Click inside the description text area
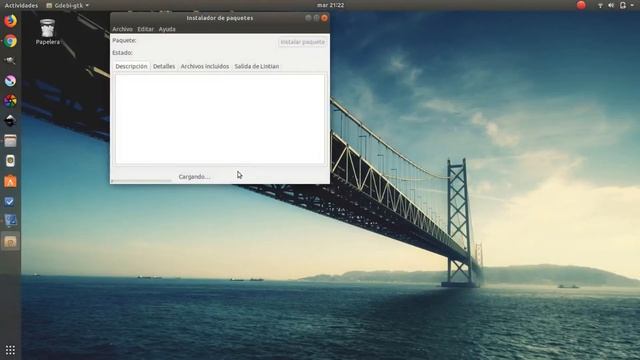 point(220,119)
